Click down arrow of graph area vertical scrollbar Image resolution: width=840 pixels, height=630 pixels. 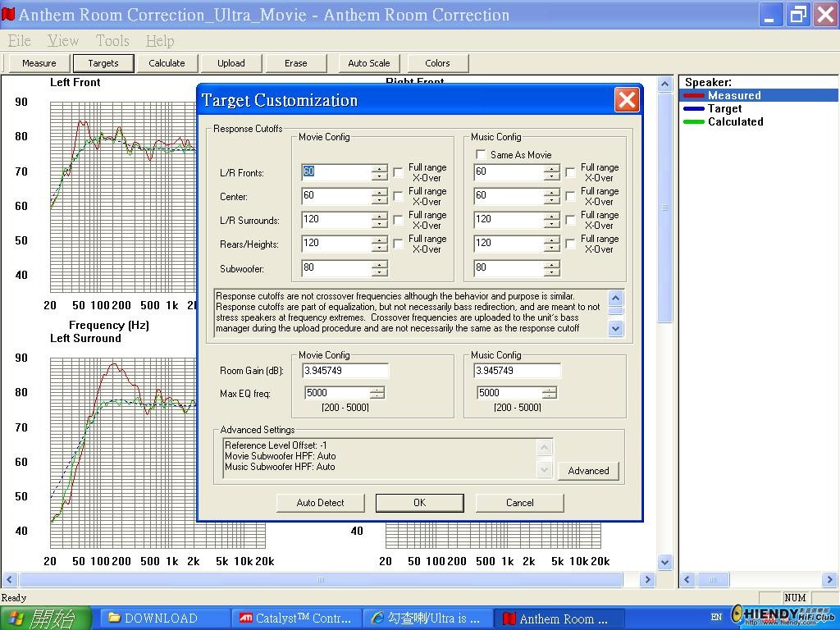point(664,563)
